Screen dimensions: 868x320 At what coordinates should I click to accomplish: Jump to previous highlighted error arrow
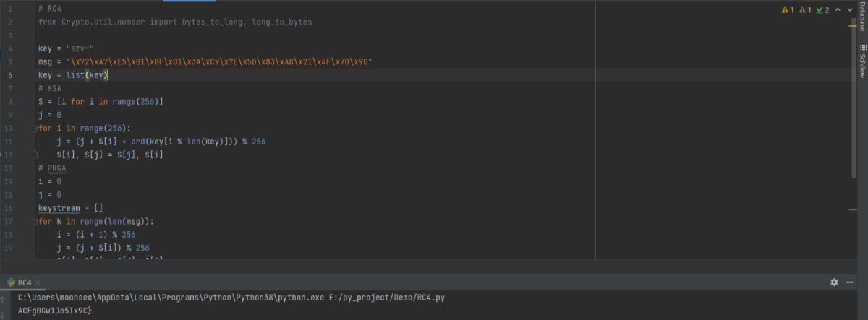click(x=838, y=10)
